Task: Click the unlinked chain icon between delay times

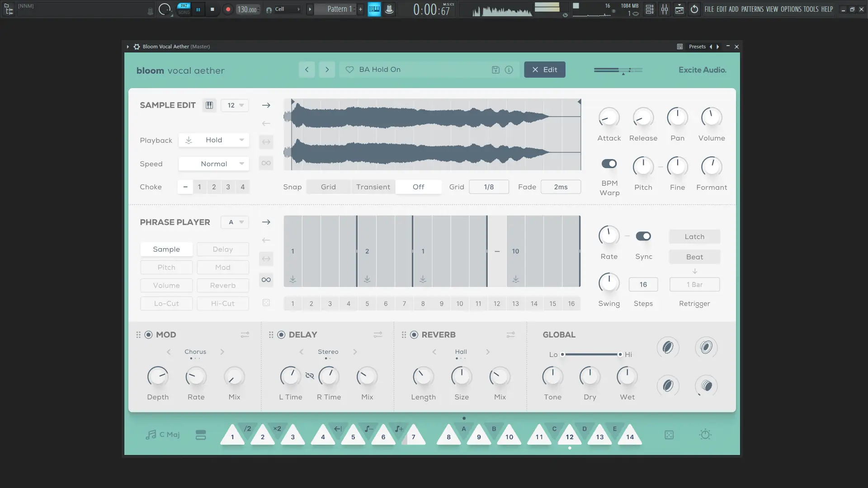Action: (x=310, y=375)
